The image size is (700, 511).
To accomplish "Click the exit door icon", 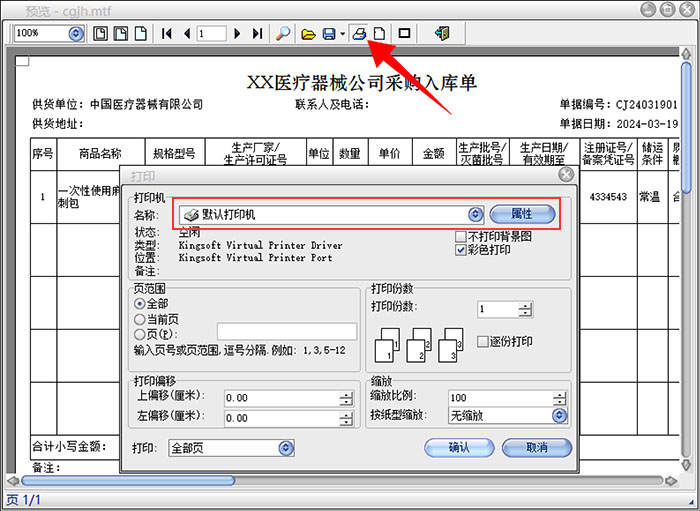I will [442, 33].
